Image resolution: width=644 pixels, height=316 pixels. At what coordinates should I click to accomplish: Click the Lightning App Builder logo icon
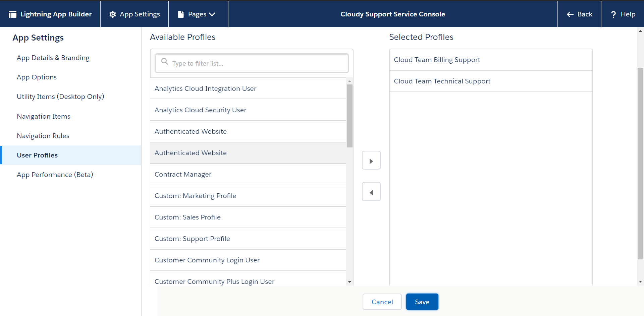click(x=12, y=14)
